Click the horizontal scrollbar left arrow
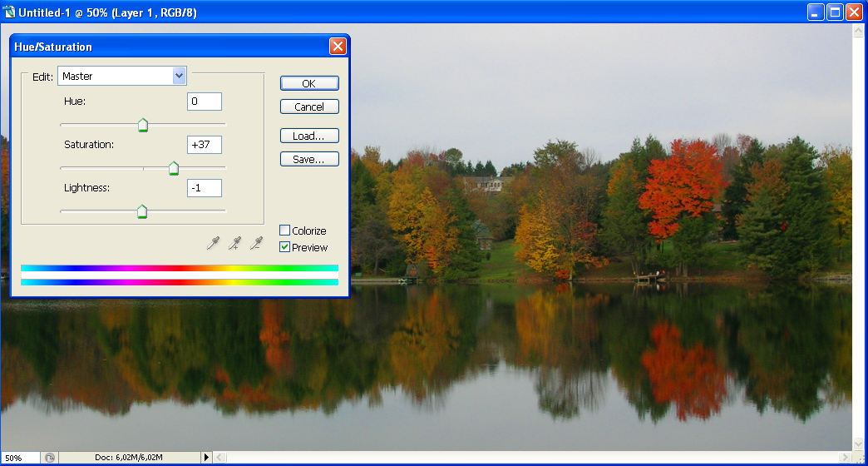The height and width of the screenshot is (466, 868). pos(220,458)
